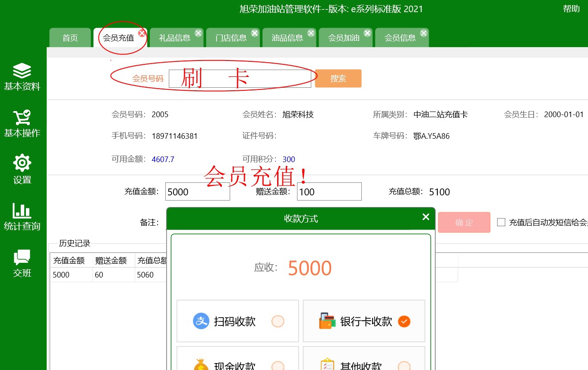Click the category 中油二站充值卡

[440, 115]
